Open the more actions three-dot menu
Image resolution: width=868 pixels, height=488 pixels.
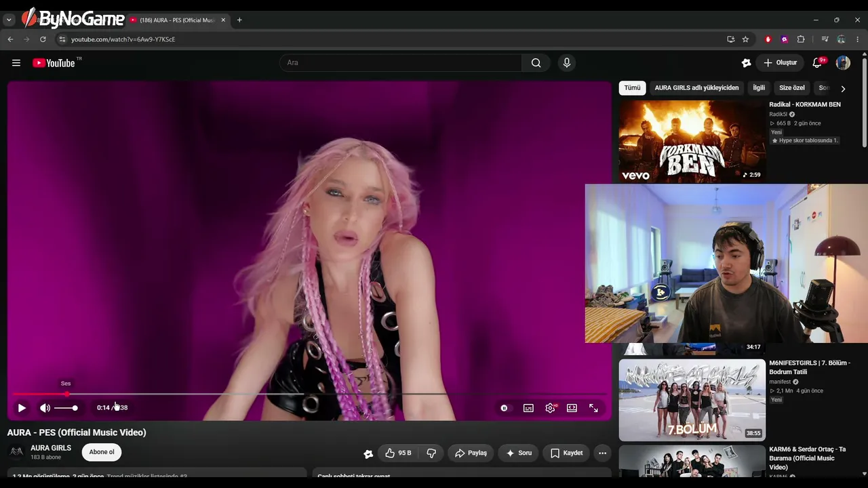(x=602, y=453)
